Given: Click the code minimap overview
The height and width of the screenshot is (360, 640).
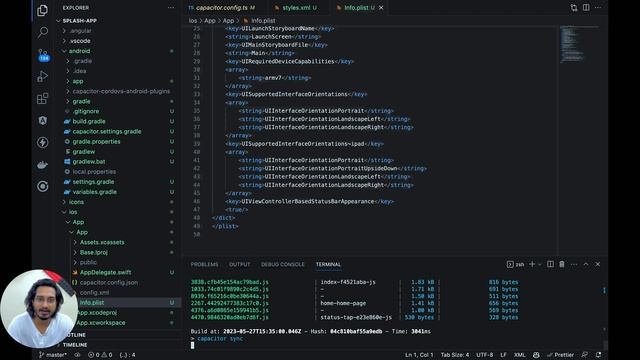Looking at the screenshot, I should click(x=578, y=44).
